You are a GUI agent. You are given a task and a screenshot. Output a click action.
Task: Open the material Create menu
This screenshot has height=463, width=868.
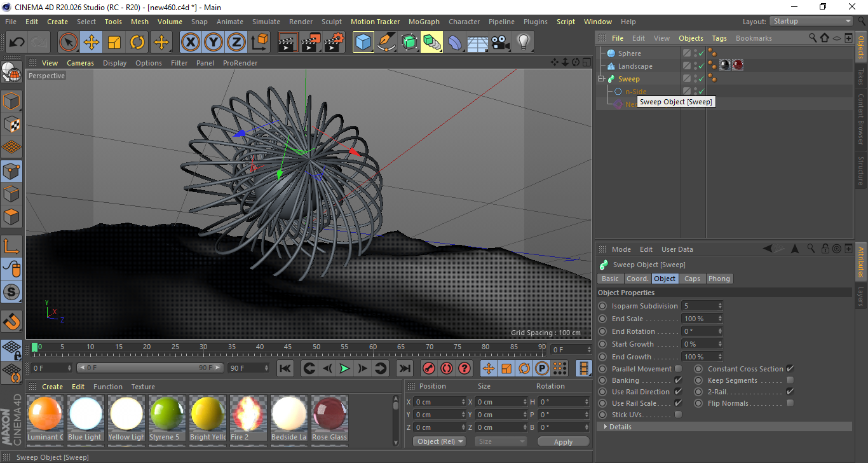point(52,387)
